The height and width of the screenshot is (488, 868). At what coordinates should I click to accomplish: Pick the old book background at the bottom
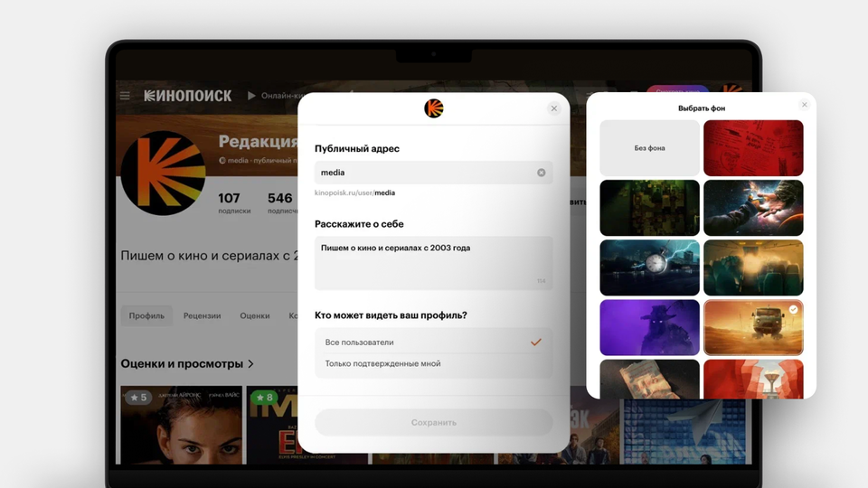[649, 380]
